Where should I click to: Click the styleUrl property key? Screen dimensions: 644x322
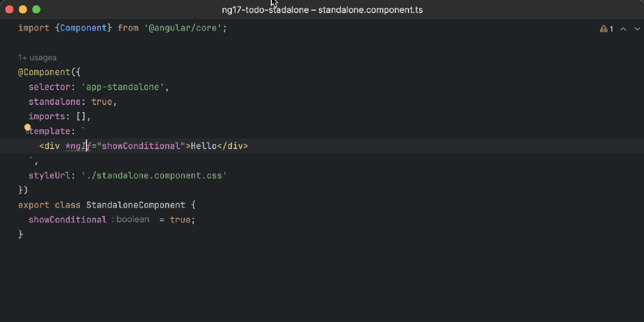pos(49,175)
